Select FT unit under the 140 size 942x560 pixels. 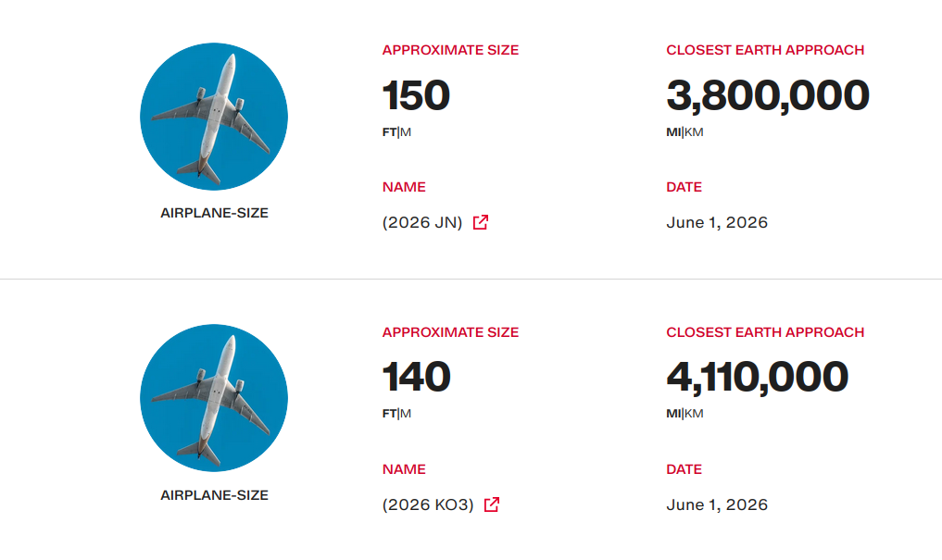[389, 414]
